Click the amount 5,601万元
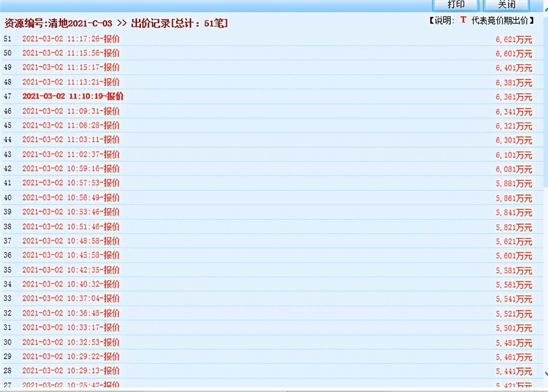This screenshot has width=548, height=392. pyautogui.click(x=514, y=256)
